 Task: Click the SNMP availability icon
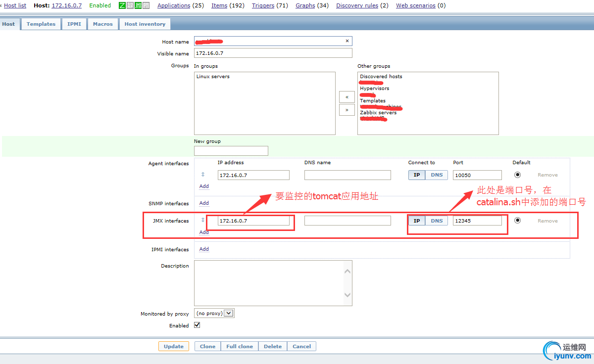pos(130,5)
